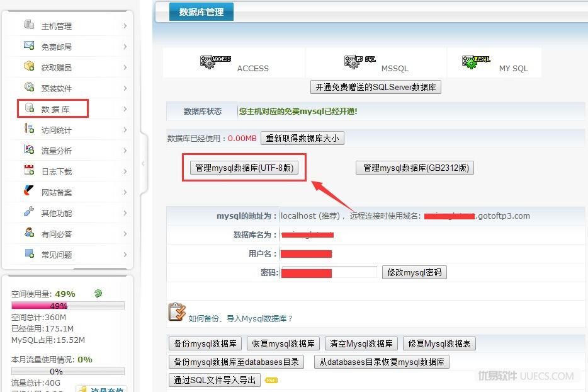This screenshot has height=392, width=588.
Task: Click 重新取得数据库大小 button
Action: [x=302, y=138]
